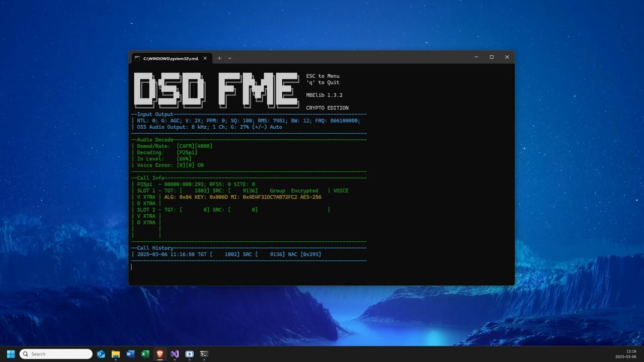Image resolution: width=644 pixels, height=362 pixels.
Task: Click the 'Decoding: [P25p1]' line
Action: [x=168, y=152]
